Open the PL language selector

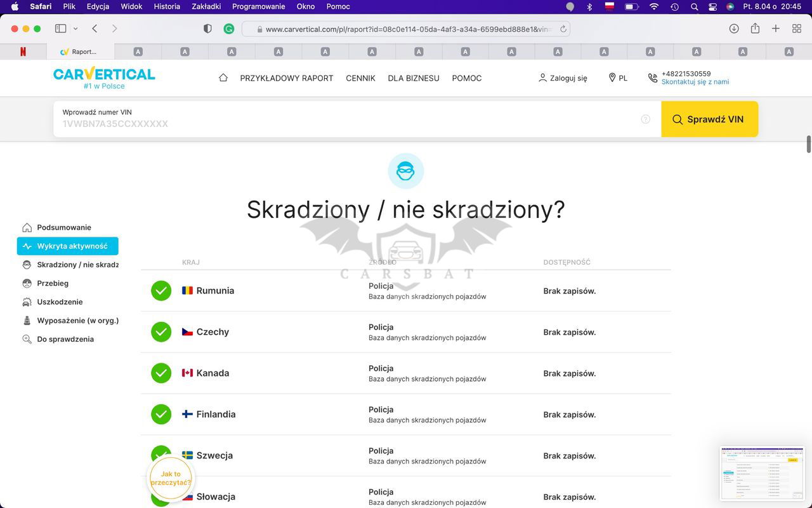[618, 78]
